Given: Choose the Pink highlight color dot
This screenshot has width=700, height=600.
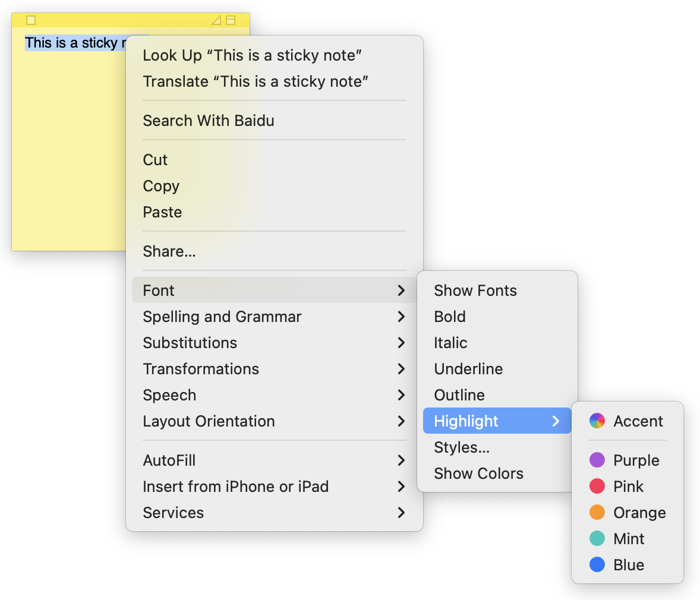Looking at the screenshot, I should pos(597,487).
